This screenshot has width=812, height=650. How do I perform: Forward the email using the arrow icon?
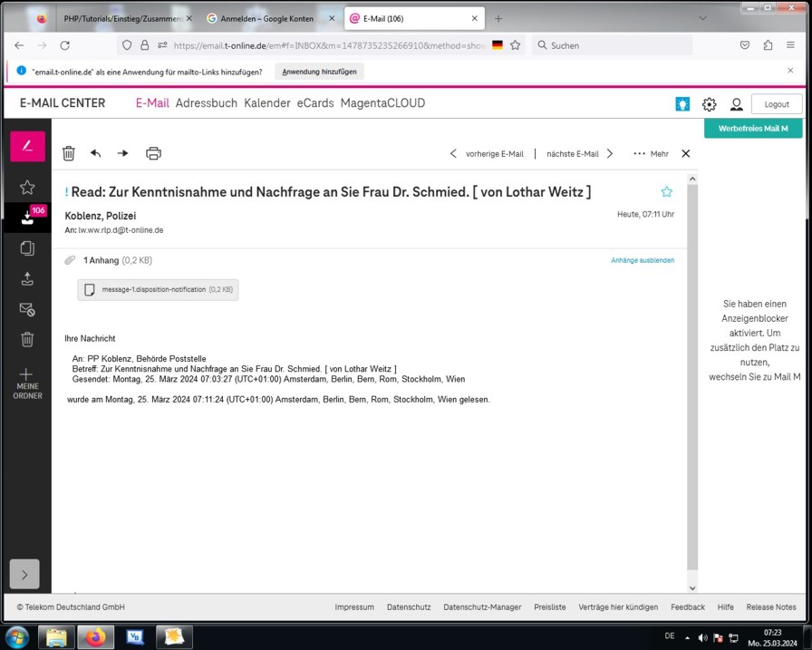pyautogui.click(x=123, y=153)
